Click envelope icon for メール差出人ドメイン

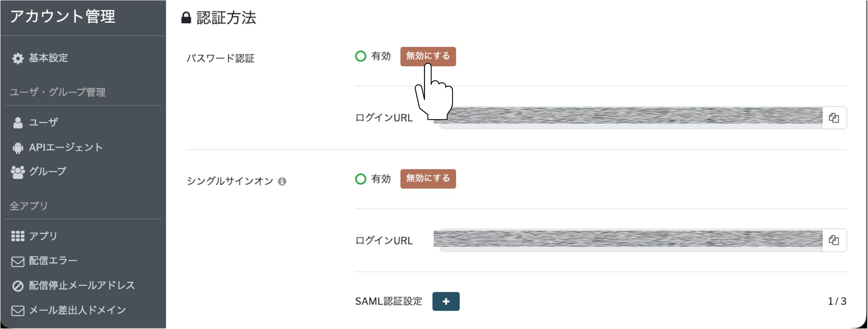(x=18, y=310)
